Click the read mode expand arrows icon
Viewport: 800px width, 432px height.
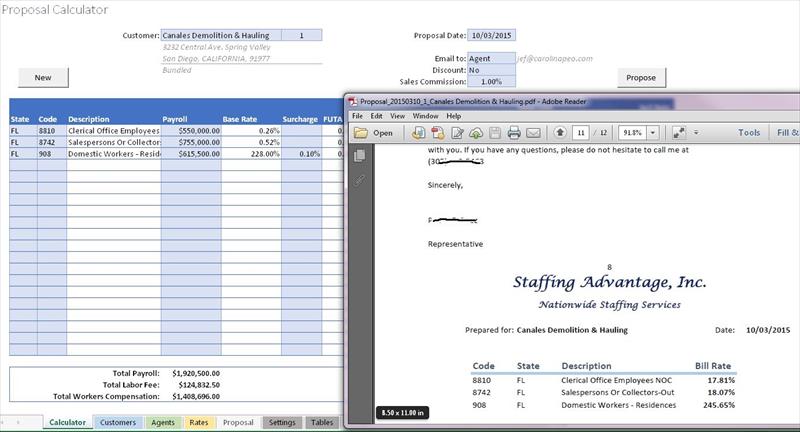click(679, 133)
